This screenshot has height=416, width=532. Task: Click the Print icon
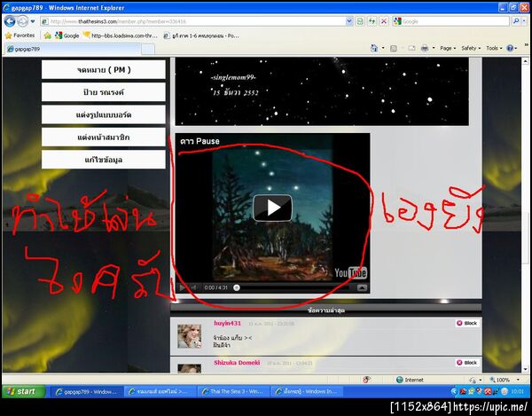[425, 49]
